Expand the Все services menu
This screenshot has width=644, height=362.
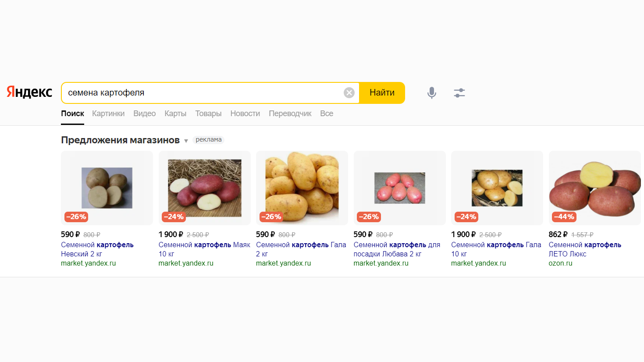pos(327,114)
